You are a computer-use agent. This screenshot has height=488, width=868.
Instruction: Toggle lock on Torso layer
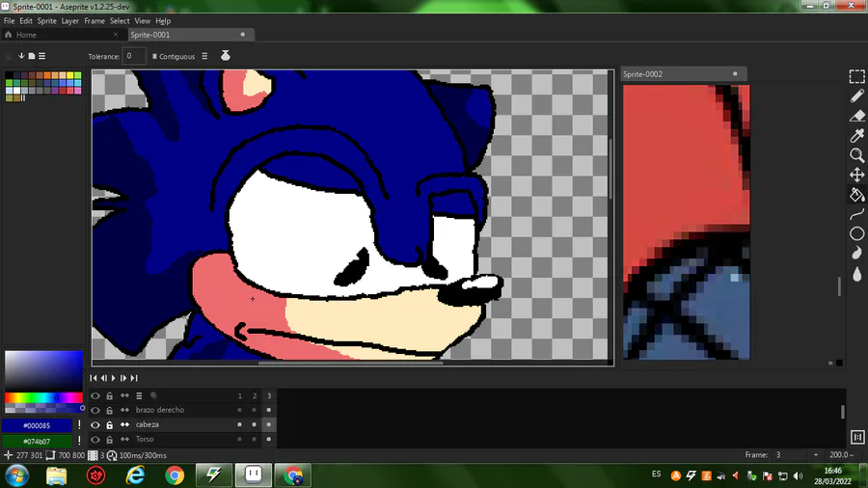(110, 440)
